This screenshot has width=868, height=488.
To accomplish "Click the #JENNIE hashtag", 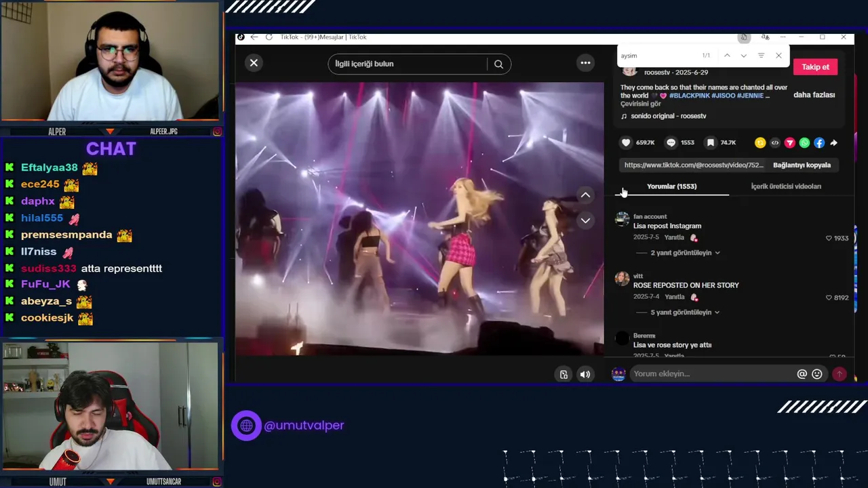I will 750,96.
